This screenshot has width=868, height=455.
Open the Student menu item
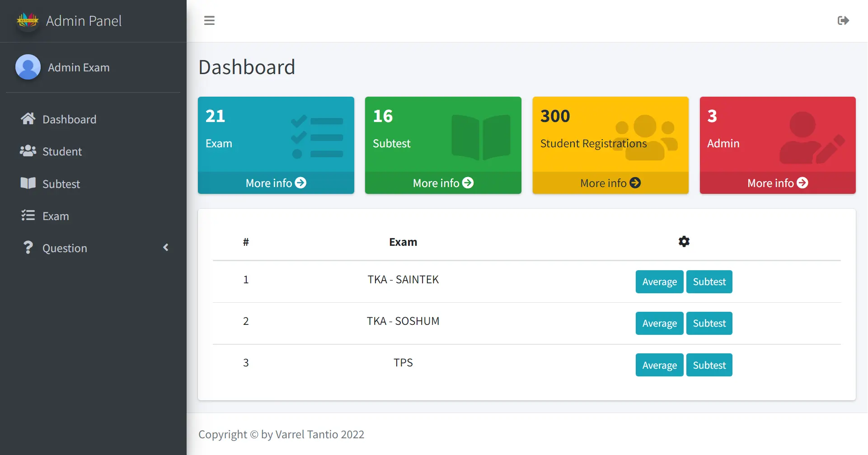(93, 151)
